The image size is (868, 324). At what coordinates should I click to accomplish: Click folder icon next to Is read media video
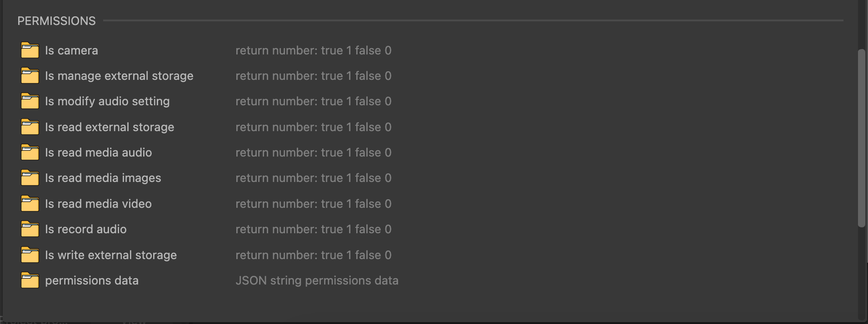30,204
